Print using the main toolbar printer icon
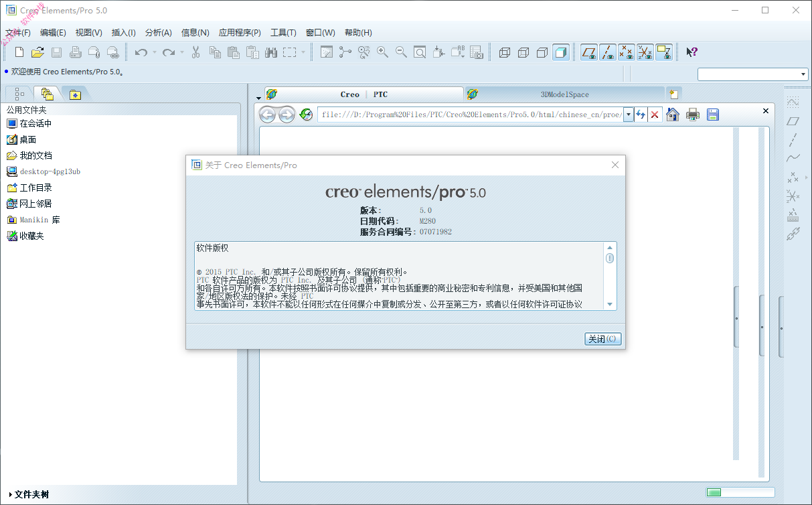This screenshot has height=505, width=812. (x=76, y=52)
